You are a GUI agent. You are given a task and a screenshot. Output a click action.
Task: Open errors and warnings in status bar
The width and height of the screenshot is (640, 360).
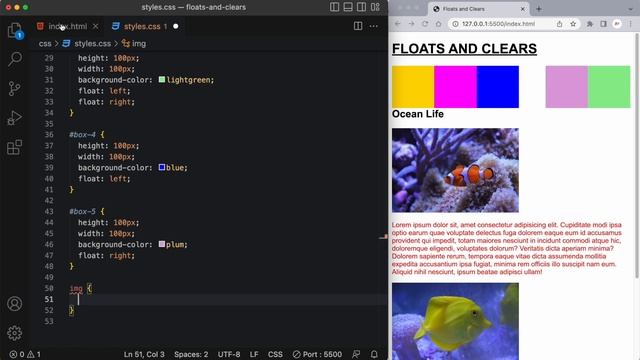(25, 354)
